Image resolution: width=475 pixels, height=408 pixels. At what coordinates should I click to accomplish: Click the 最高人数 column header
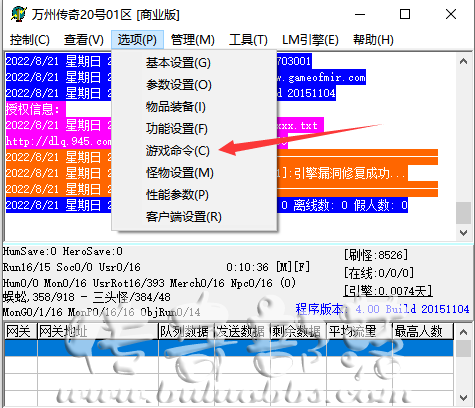[x=422, y=331]
